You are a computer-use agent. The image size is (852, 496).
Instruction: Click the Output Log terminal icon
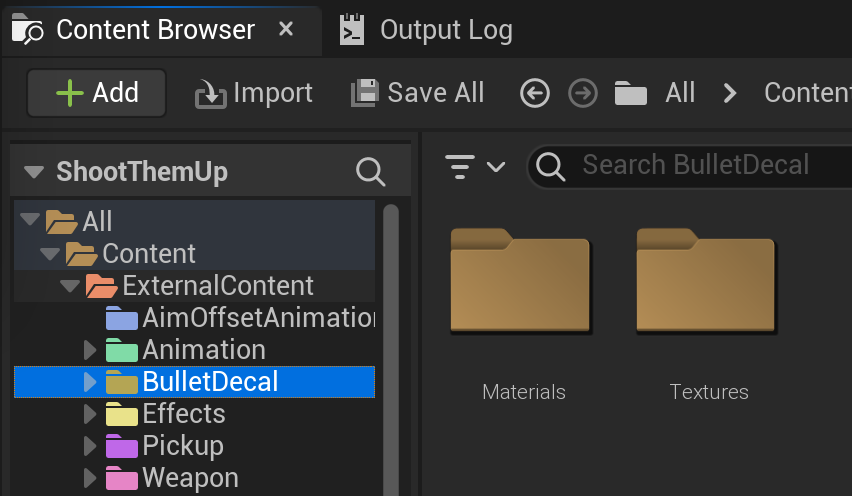pos(352,29)
